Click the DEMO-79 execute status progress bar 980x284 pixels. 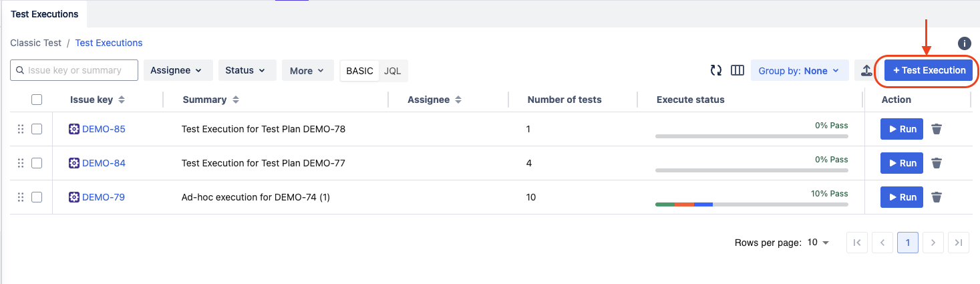coord(752,204)
